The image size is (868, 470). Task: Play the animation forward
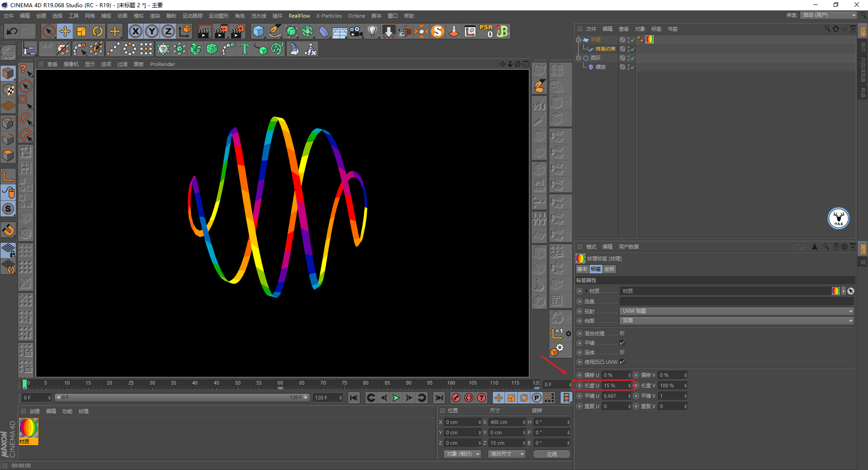(x=396, y=398)
